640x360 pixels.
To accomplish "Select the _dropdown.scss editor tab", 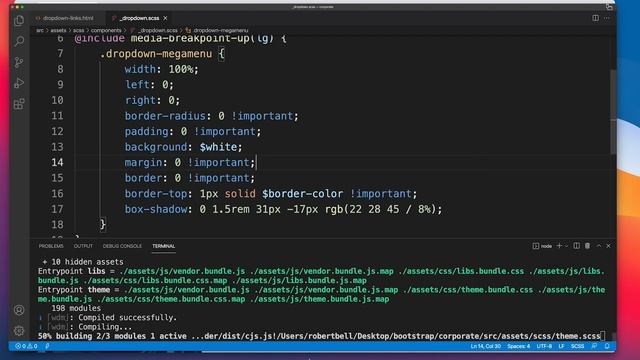I will [139, 18].
